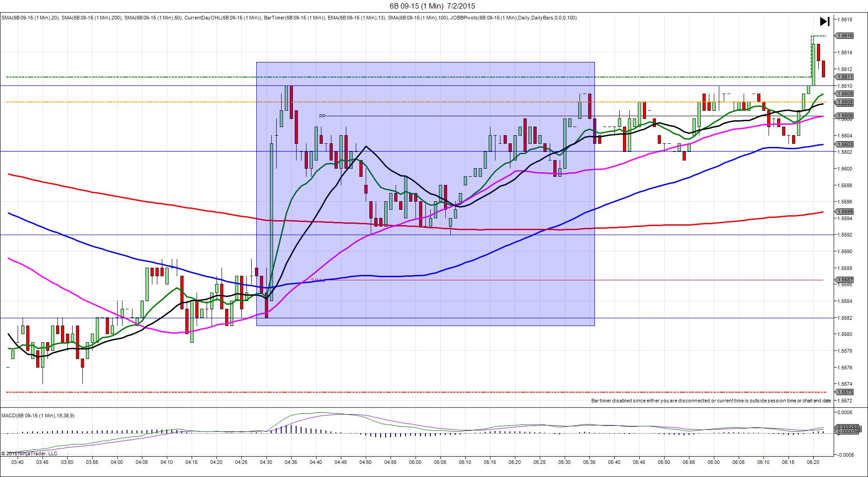Click the 06:00 time axis label
Screen dimensions: 868x477
tap(714, 462)
